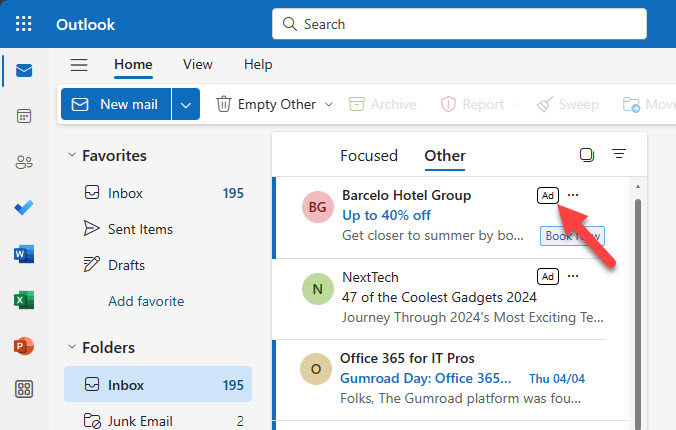
Task: Launch PowerPoint from the sidebar
Action: (x=24, y=346)
